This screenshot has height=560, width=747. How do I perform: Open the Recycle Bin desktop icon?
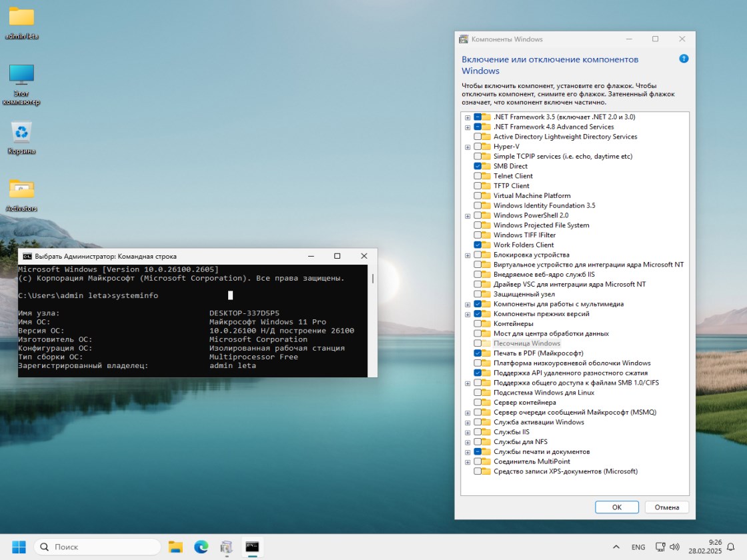coord(21,133)
